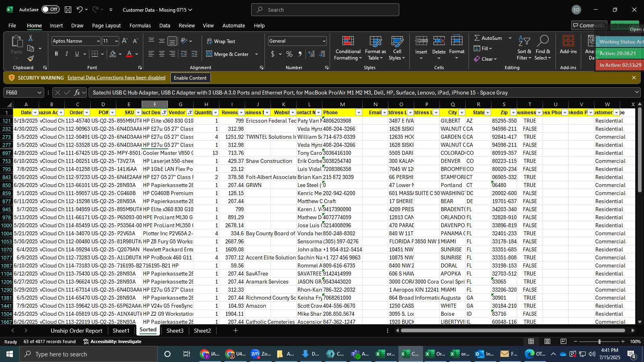
Task: Open Conditional Formatting
Action: 348,48
